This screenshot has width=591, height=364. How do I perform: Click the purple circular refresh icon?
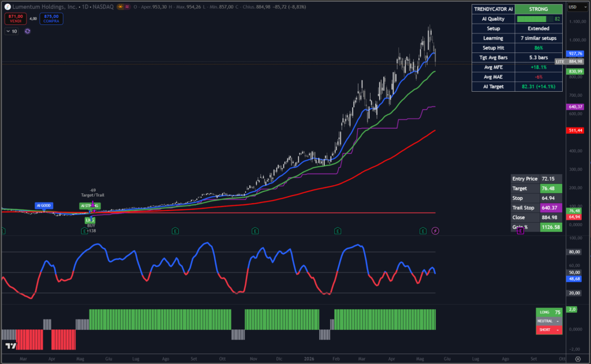click(28, 31)
